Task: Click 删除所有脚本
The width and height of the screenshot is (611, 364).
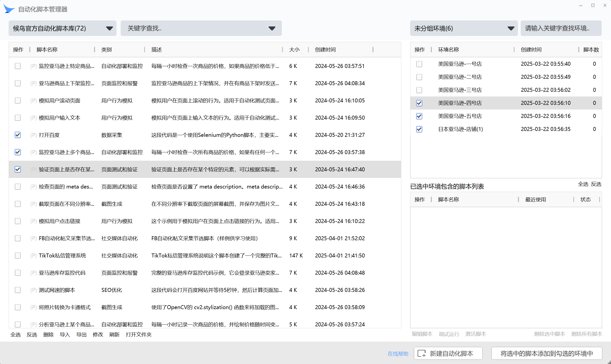Action: [x=587, y=334]
